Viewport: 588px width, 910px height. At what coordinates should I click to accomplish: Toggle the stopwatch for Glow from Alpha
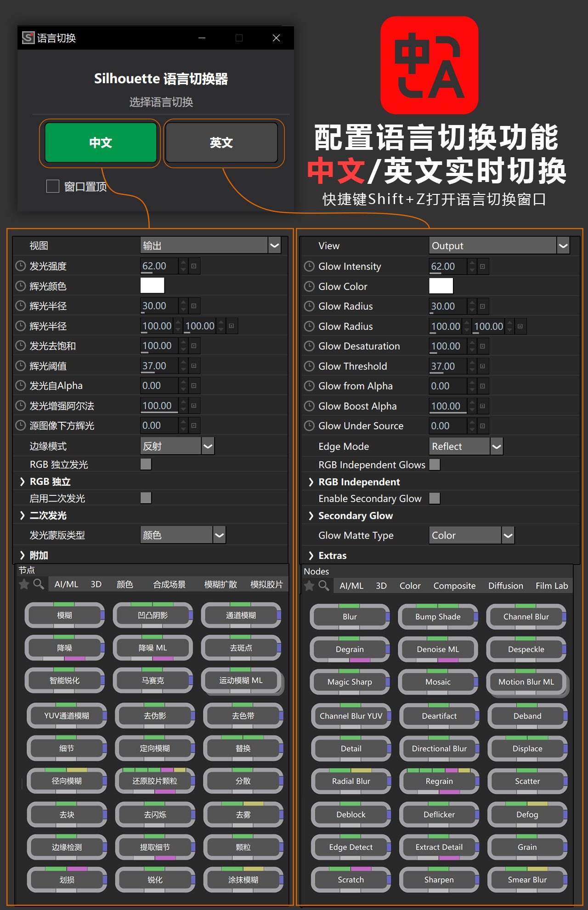pyautogui.click(x=309, y=386)
